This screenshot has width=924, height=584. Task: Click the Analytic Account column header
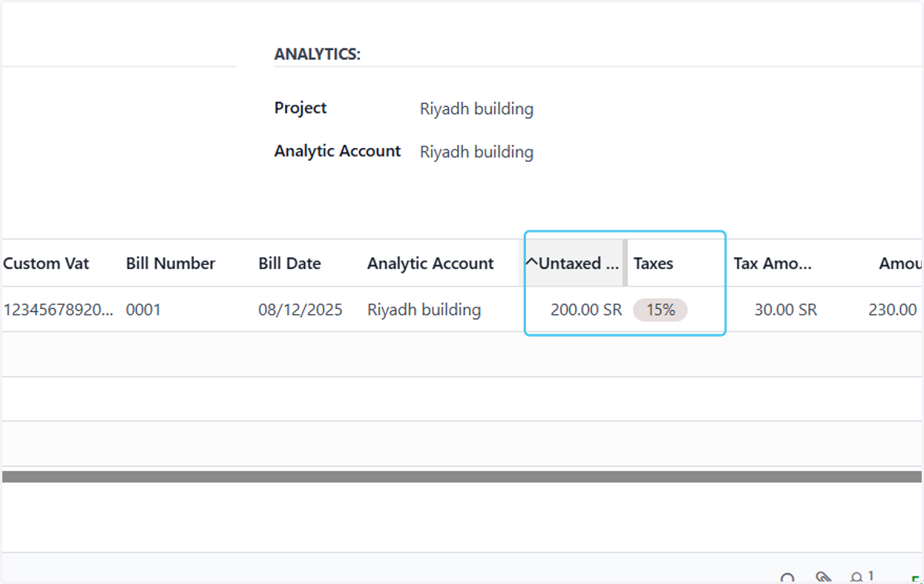click(x=430, y=263)
